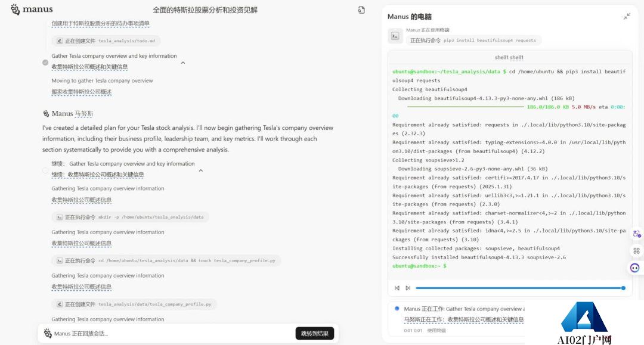Open the tesla_analysis/todo.md file chip
644x345 pixels.
point(106,41)
